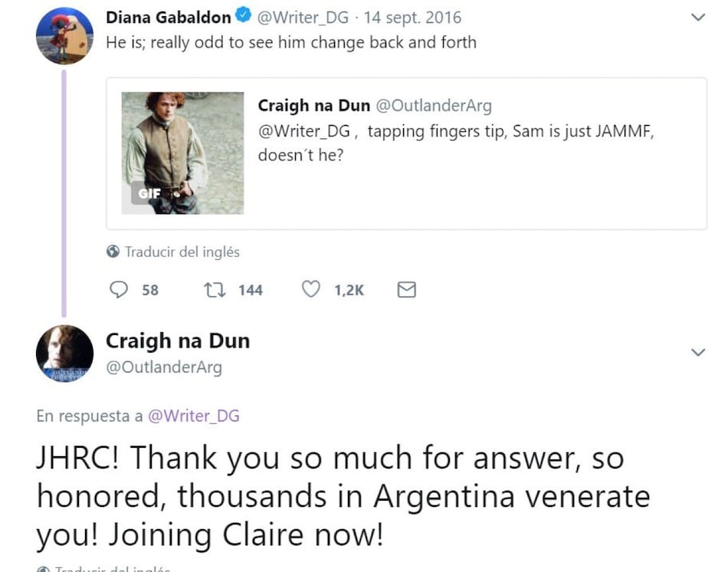This screenshot has width=728, height=572.
Task: Like the tweet with heart icon
Action: click(x=310, y=290)
